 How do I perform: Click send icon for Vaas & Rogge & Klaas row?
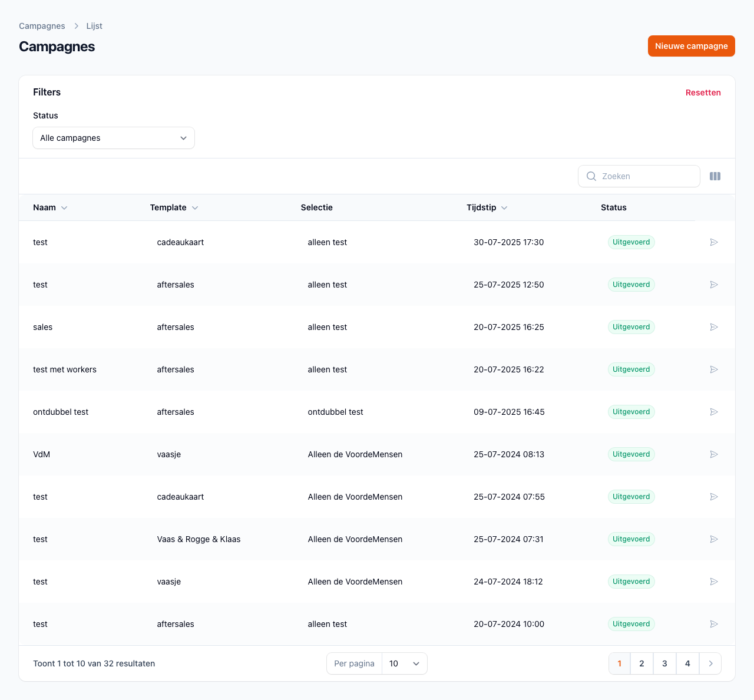tap(713, 539)
